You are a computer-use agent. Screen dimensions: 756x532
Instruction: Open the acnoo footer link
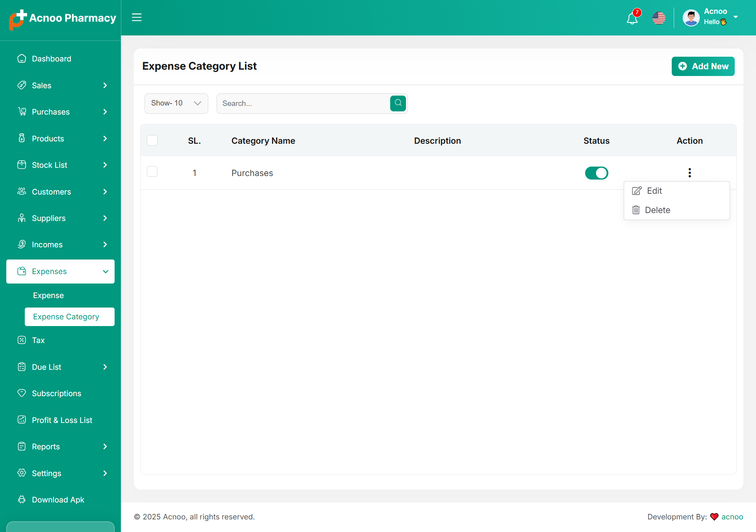coord(732,517)
